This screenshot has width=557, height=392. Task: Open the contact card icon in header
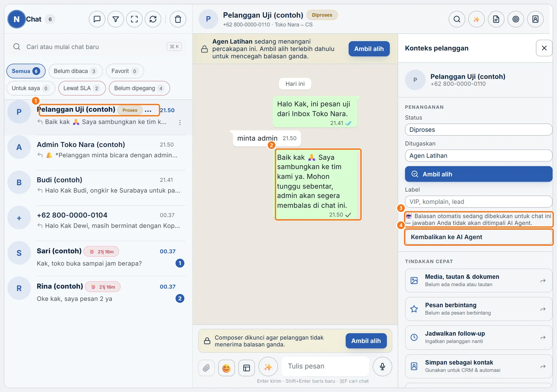point(535,19)
